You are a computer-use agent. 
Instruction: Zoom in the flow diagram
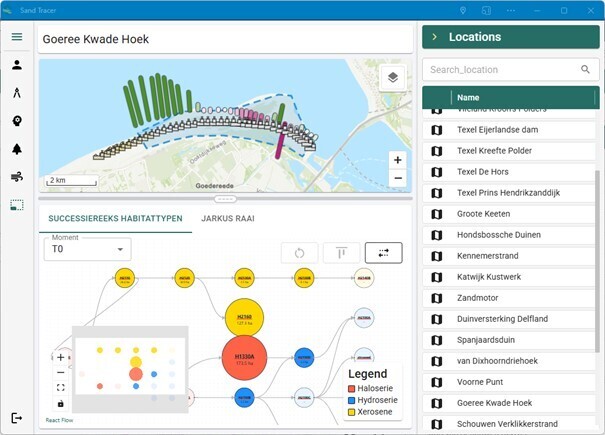(x=61, y=357)
